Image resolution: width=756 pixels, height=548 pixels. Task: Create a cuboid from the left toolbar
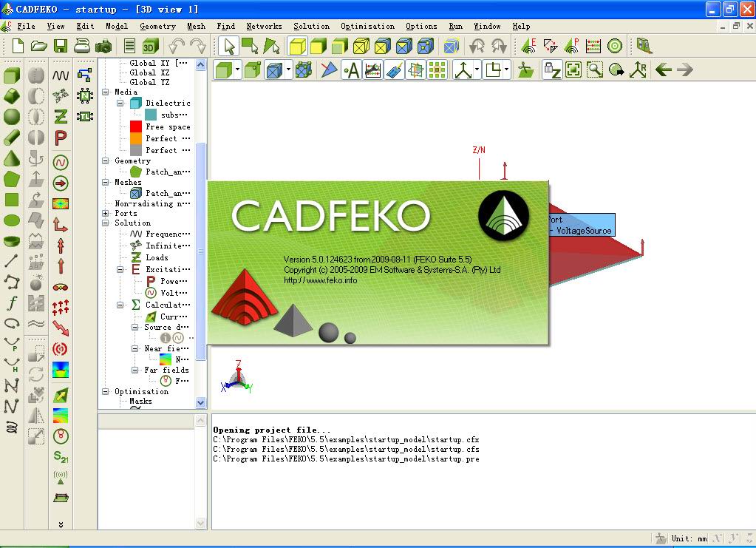(12, 75)
